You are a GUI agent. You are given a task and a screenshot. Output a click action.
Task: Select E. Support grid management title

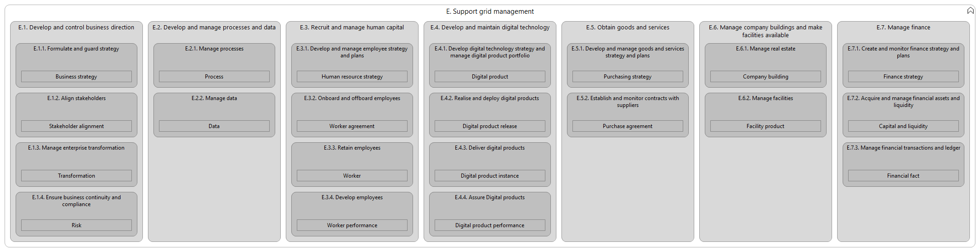[x=490, y=11]
